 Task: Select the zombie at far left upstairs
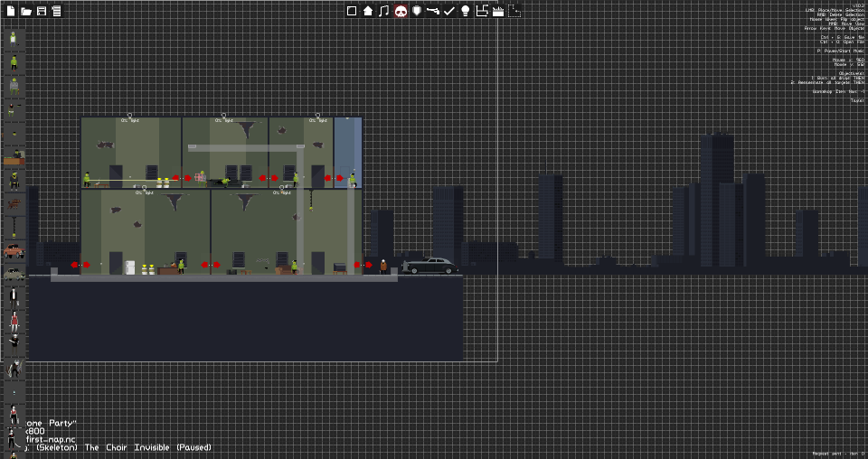tap(87, 180)
